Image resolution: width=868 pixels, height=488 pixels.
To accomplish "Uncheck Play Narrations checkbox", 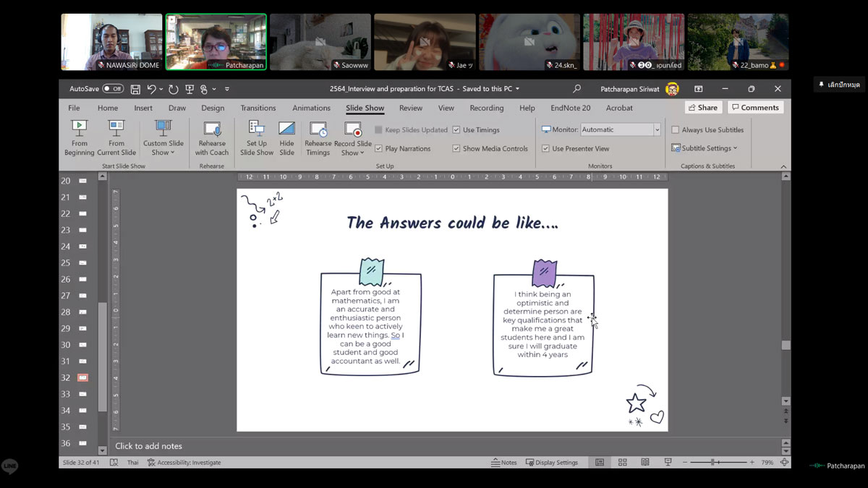I will tap(378, 149).
